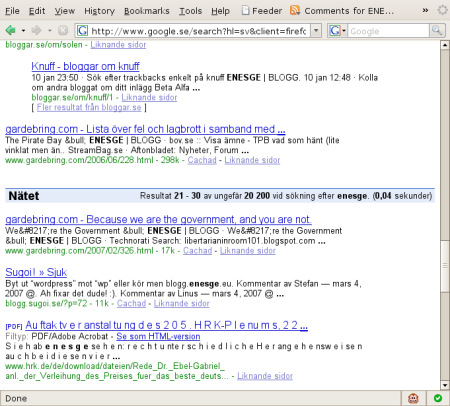The height and width of the screenshot is (406, 450).
Task: Click the green checkmark status icon
Action: (x=438, y=398)
